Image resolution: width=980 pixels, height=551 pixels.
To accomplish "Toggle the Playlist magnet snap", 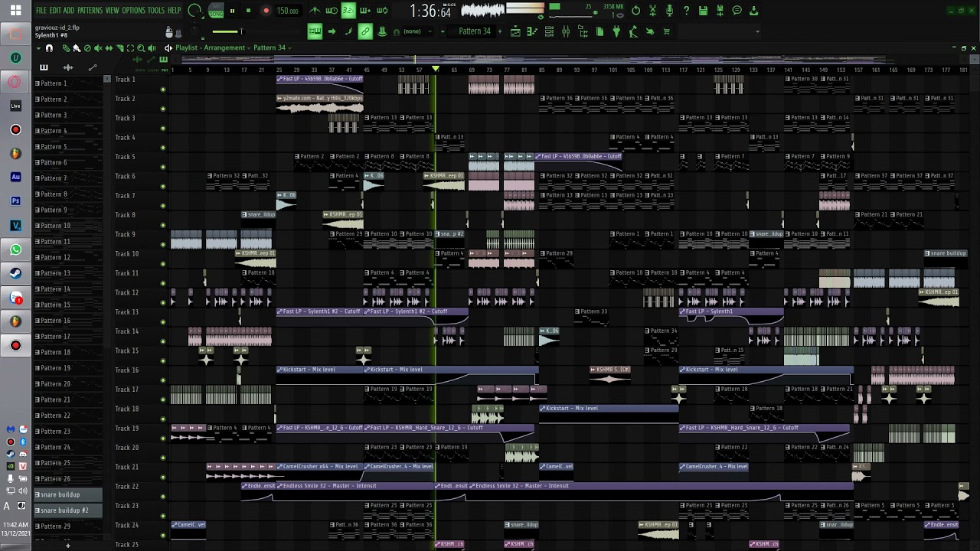I will [x=49, y=48].
